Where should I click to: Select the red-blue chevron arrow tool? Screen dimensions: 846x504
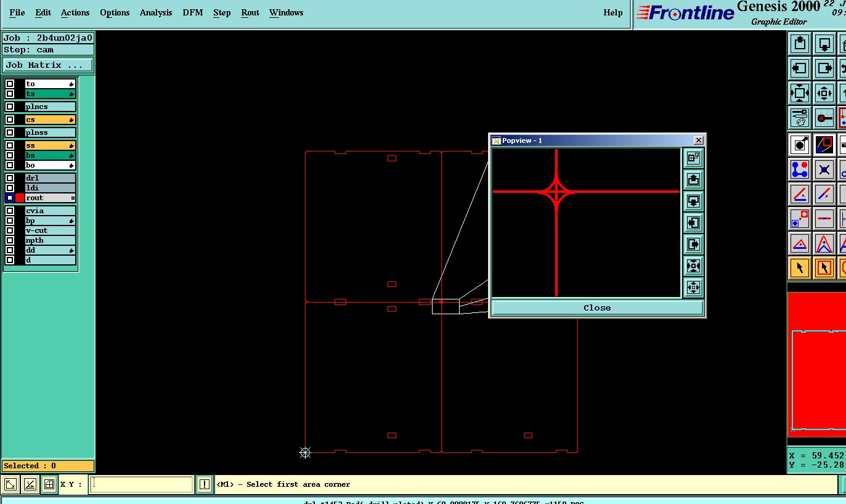pyautogui.click(x=824, y=243)
